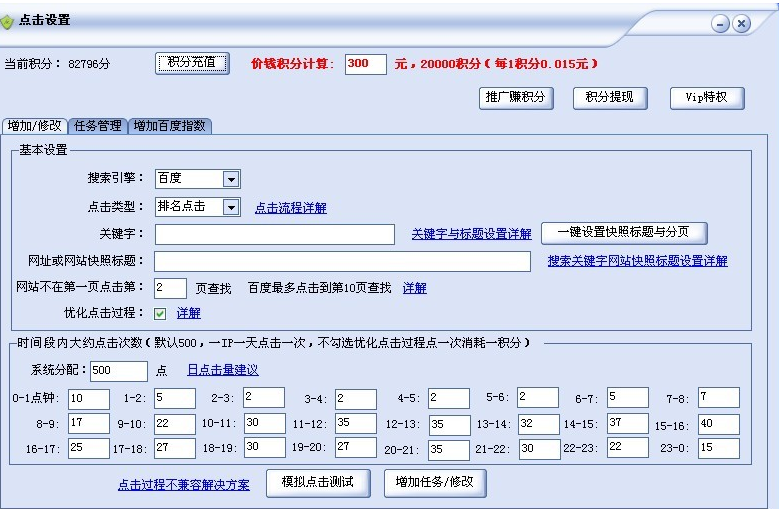Click the 一键设置快照标题与分页 button
Image resolution: width=779 pixels, height=509 pixels.
click(624, 233)
